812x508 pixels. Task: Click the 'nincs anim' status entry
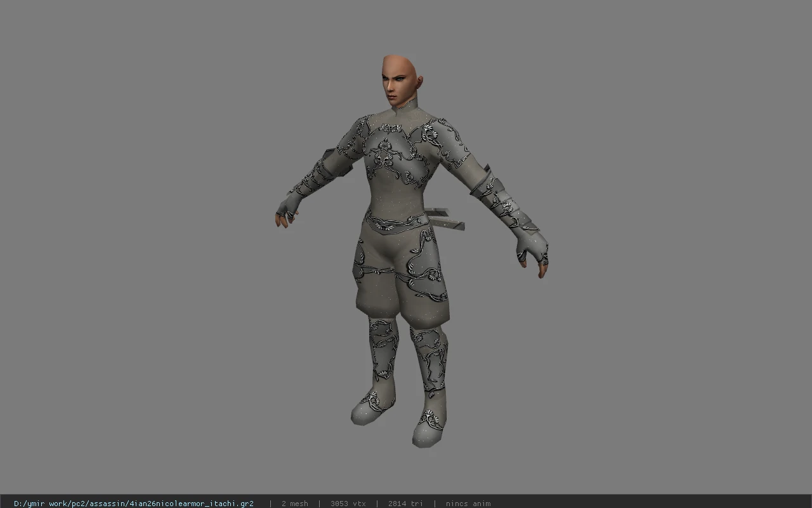pyautogui.click(x=468, y=504)
